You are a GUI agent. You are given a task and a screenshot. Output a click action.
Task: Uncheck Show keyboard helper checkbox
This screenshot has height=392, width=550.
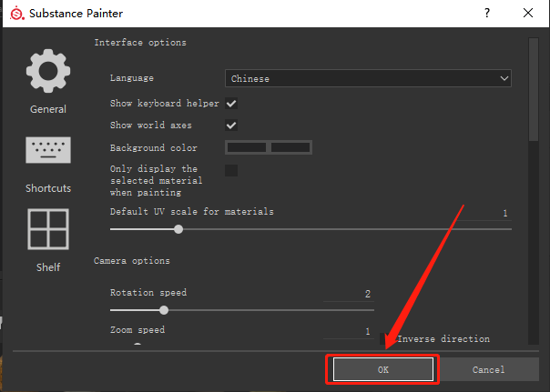coord(231,104)
